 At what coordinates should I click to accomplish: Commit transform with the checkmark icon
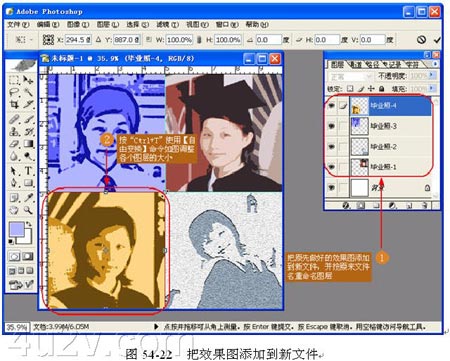coord(437,40)
